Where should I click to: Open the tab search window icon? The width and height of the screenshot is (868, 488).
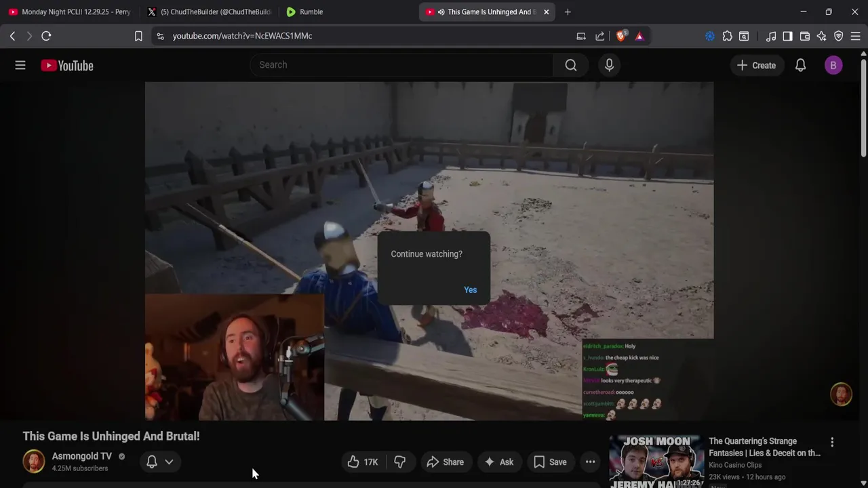[x=744, y=36]
